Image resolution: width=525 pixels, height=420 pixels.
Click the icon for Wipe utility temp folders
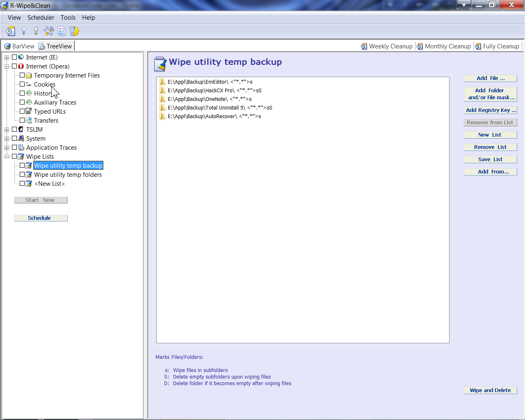pos(29,175)
